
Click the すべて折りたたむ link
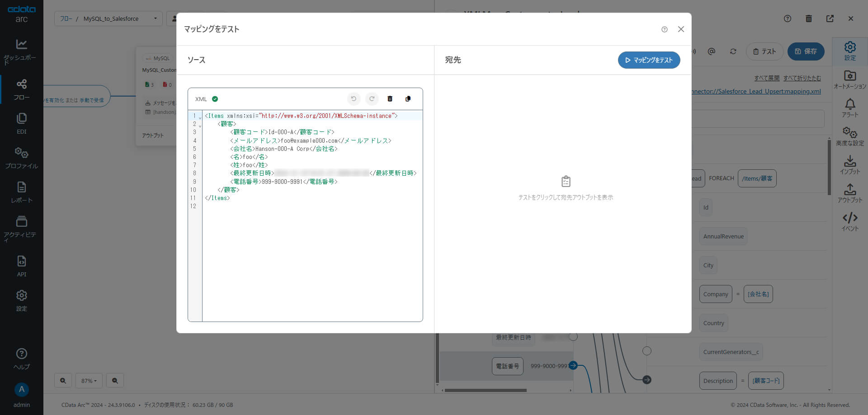[x=802, y=78]
